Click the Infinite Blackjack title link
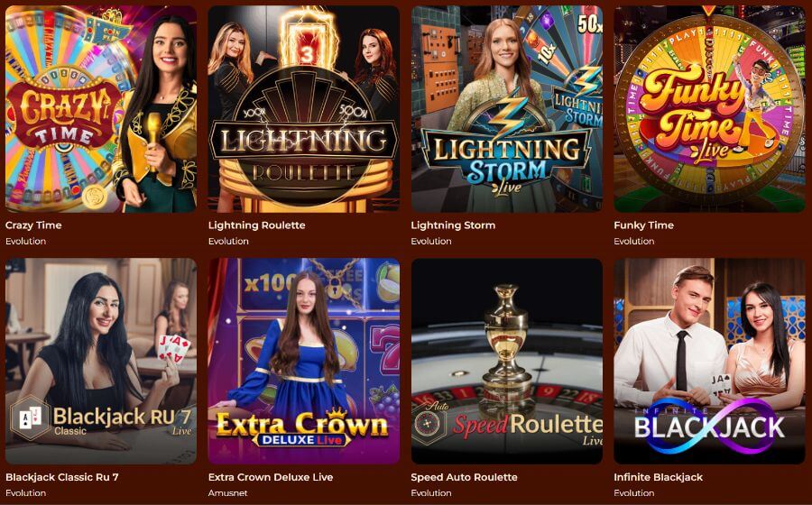Image resolution: width=812 pixels, height=505 pixels. [x=659, y=477]
